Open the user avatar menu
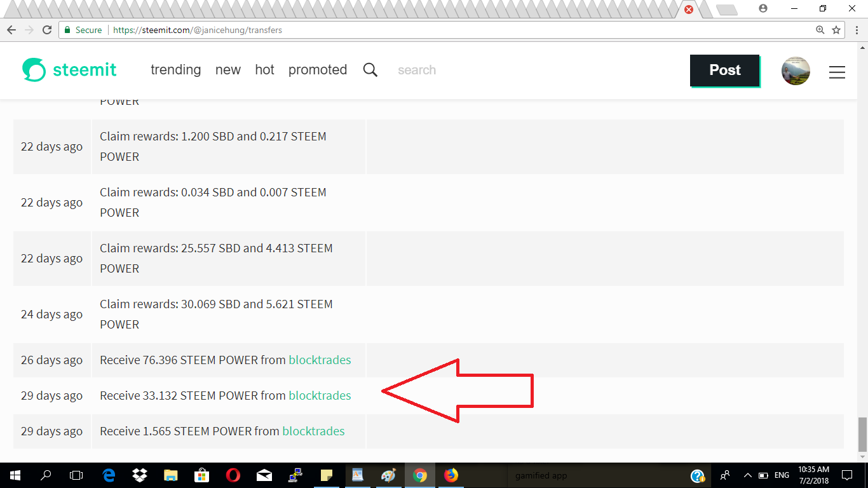This screenshot has height=488, width=868. (796, 71)
